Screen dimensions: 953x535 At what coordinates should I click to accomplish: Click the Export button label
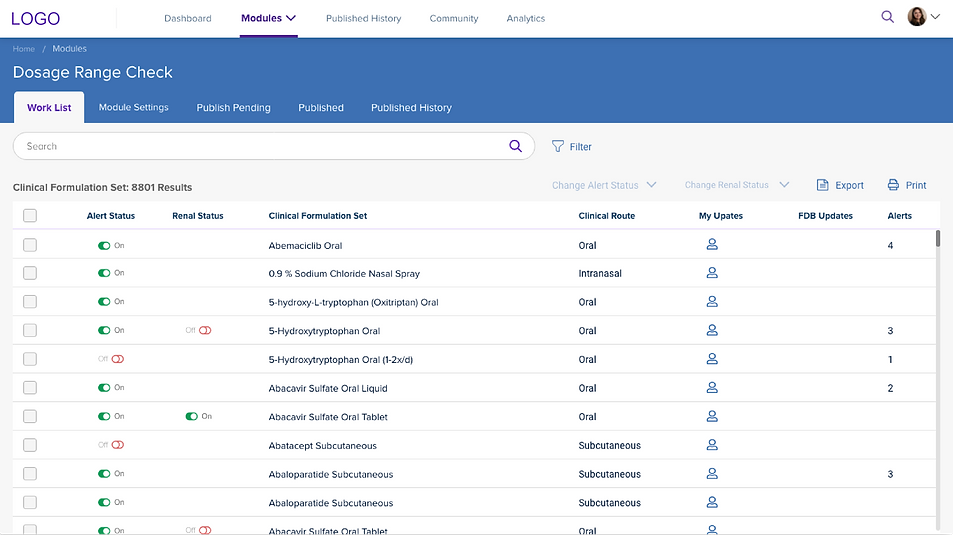click(x=849, y=185)
